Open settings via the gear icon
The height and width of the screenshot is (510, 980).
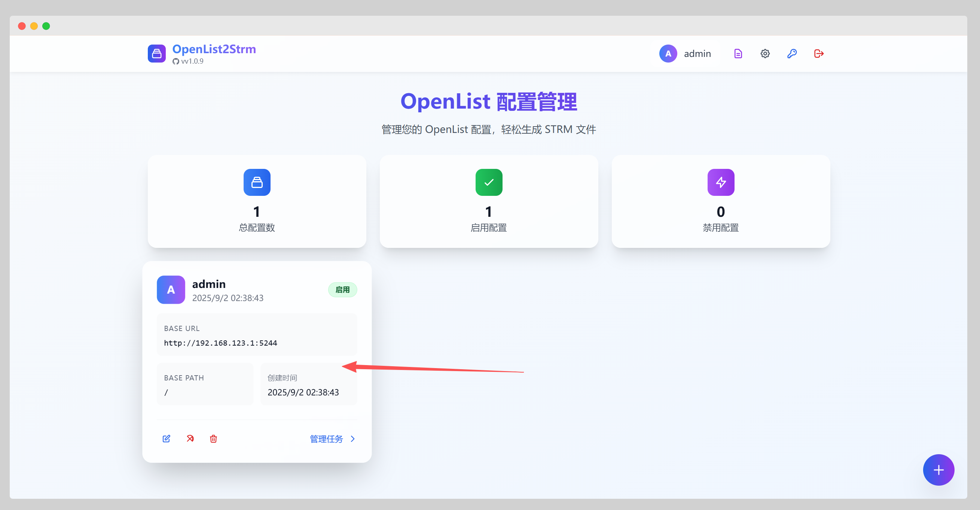click(x=765, y=54)
